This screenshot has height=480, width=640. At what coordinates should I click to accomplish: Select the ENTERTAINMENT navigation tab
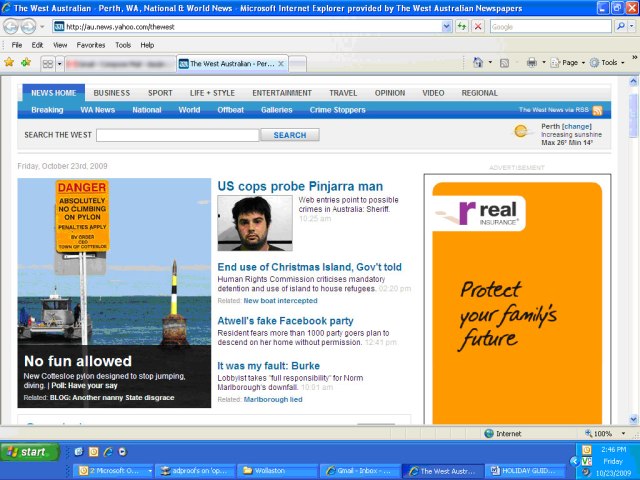[x=281, y=93]
